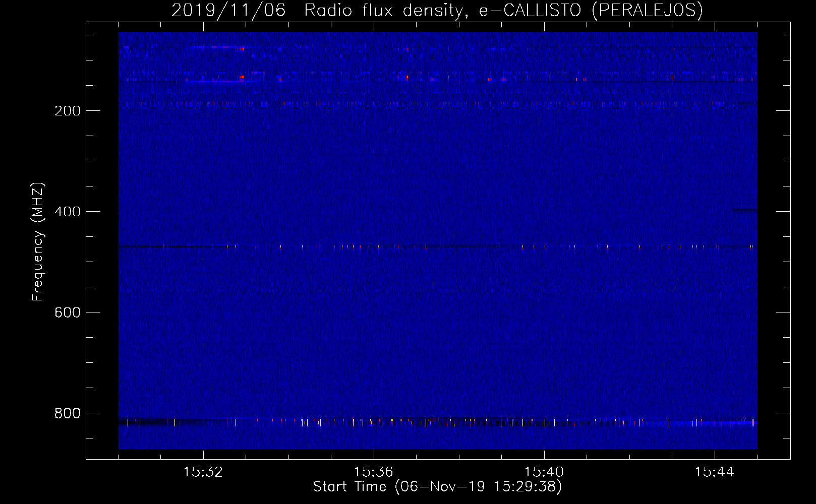Click the 200 frequency tick label
This screenshot has width=816, height=504.
(x=68, y=111)
